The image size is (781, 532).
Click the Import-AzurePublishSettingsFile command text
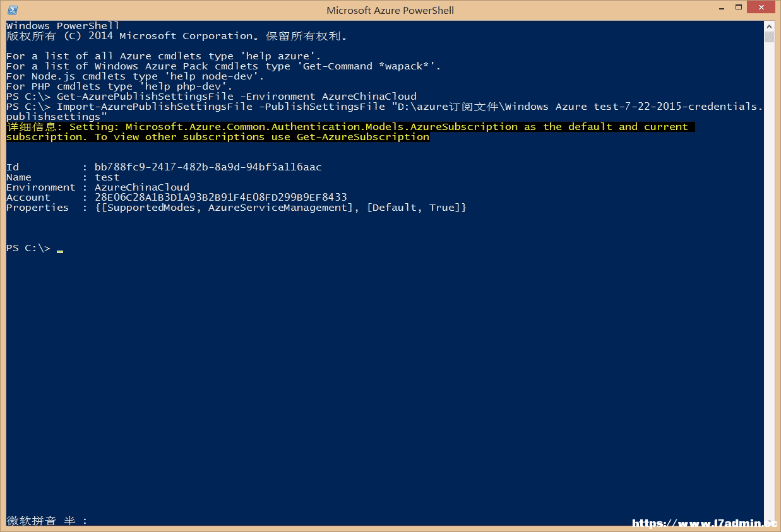(155, 107)
